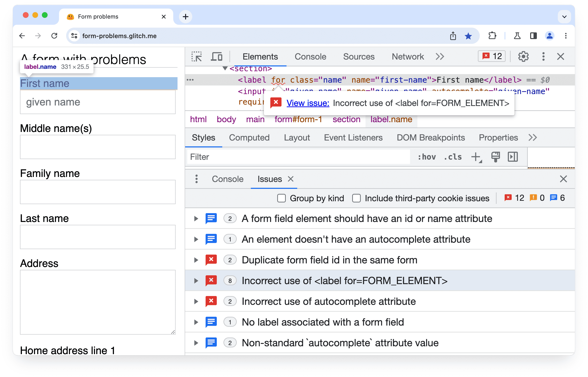Select the Sources tab in DevTools

point(359,56)
